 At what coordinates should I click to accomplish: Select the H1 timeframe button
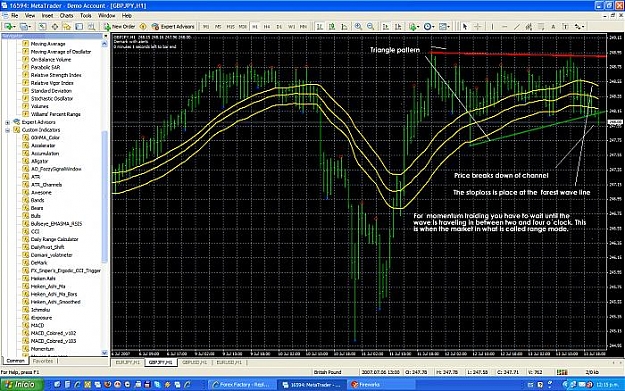[x=255, y=27]
